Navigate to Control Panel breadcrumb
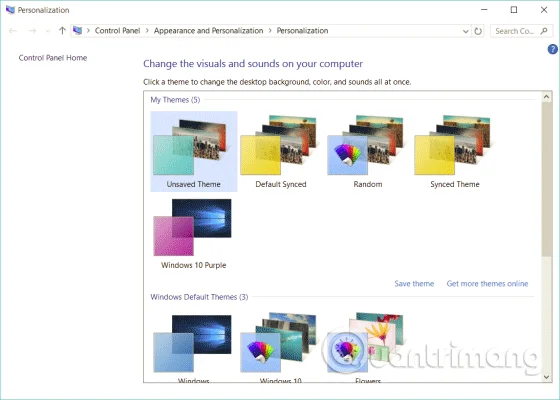This screenshot has width=560, height=400. (117, 31)
